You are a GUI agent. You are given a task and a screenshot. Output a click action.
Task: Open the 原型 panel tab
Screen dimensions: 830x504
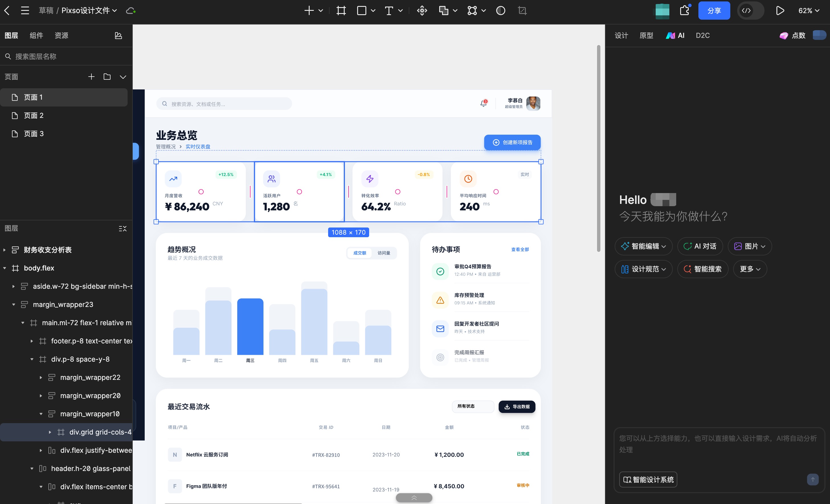pyautogui.click(x=646, y=35)
